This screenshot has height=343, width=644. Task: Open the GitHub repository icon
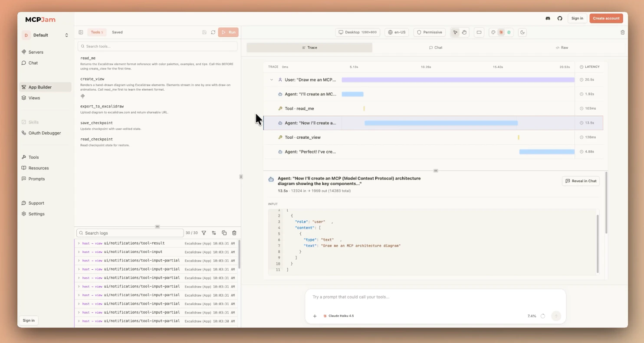click(560, 18)
